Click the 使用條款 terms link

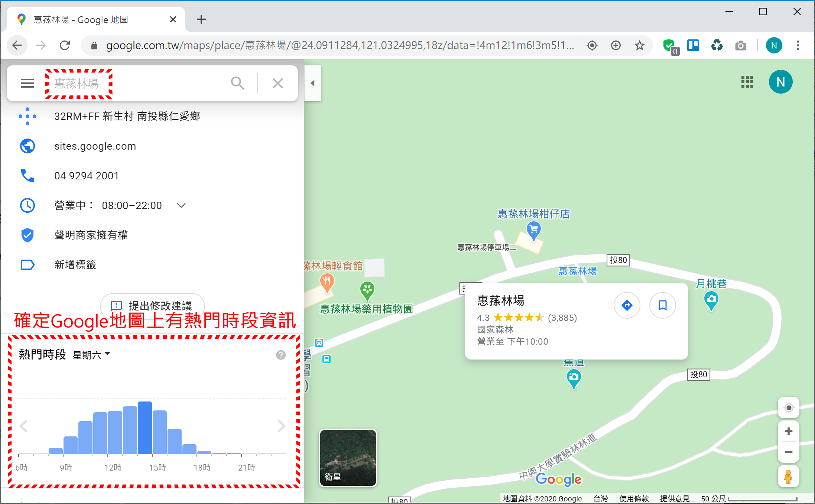click(x=634, y=499)
